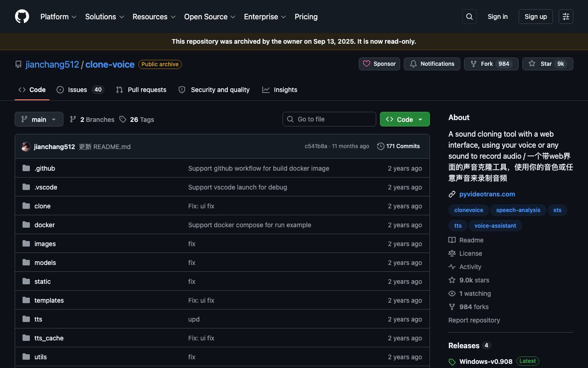Click jianchang512's avatar in the commit row
Screen dimensions: 588x368
pos(26,147)
